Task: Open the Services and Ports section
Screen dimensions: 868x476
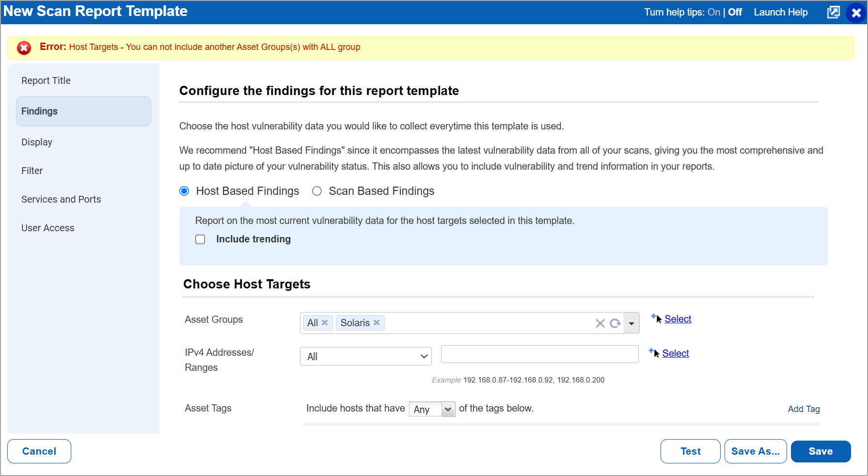Action: (x=61, y=199)
